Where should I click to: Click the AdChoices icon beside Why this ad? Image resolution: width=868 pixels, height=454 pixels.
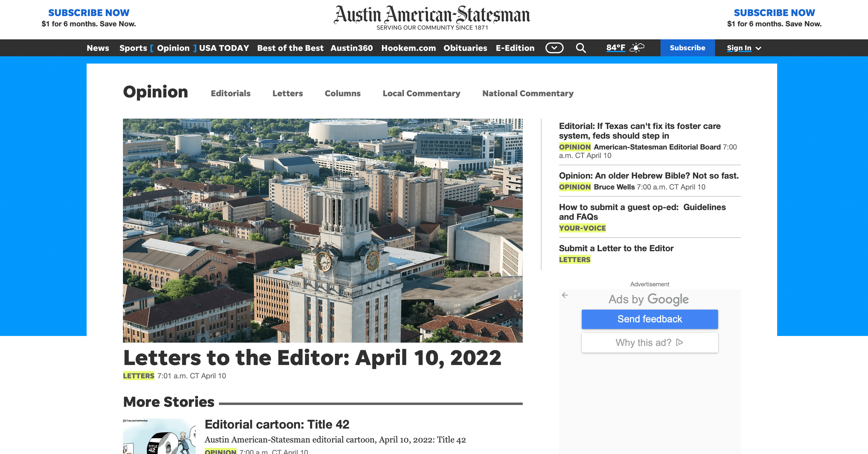(680, 343)
